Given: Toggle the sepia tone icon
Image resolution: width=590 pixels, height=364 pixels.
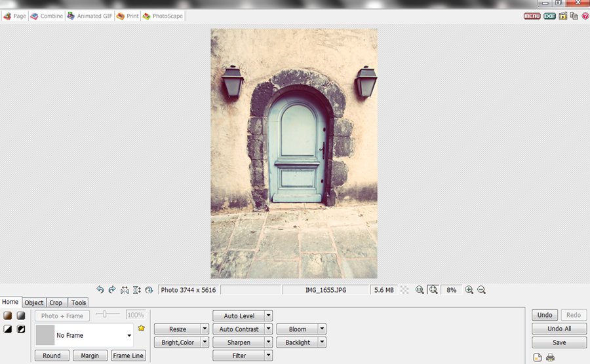Looking at the screenshot, I should [x=7, y=316].
